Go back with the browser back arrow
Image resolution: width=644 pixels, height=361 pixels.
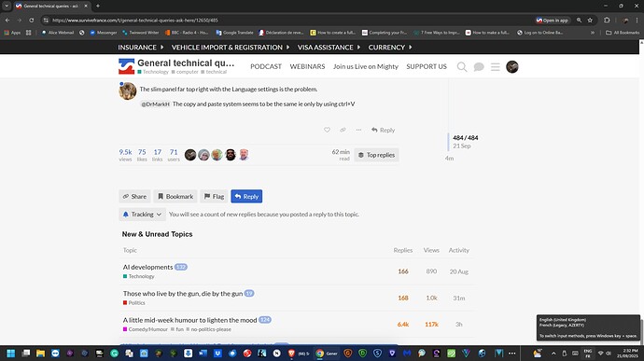tap(7, 21)
